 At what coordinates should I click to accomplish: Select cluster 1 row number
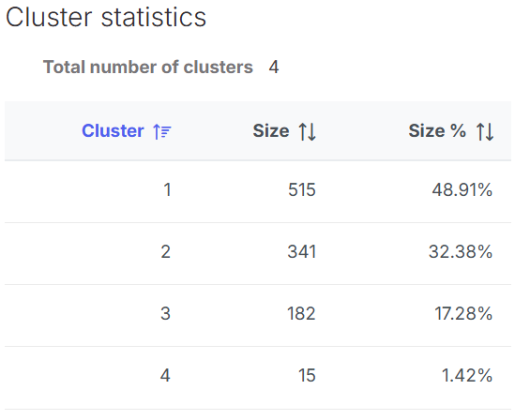[167, 189]
